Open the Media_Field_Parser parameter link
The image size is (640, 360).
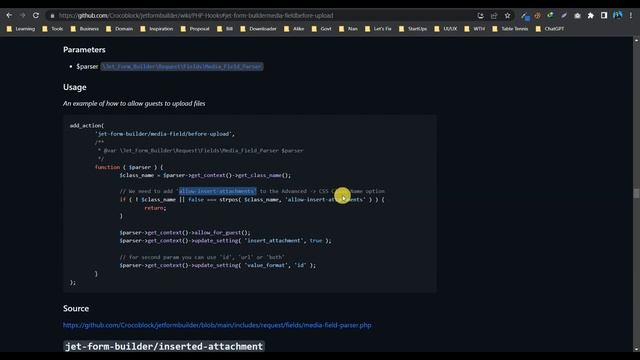(x=182, y=67)
